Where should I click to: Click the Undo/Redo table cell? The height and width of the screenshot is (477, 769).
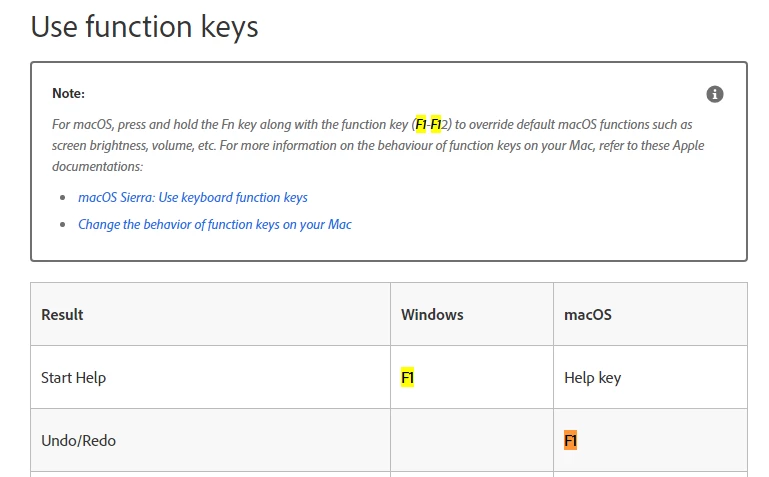[210, 440]
